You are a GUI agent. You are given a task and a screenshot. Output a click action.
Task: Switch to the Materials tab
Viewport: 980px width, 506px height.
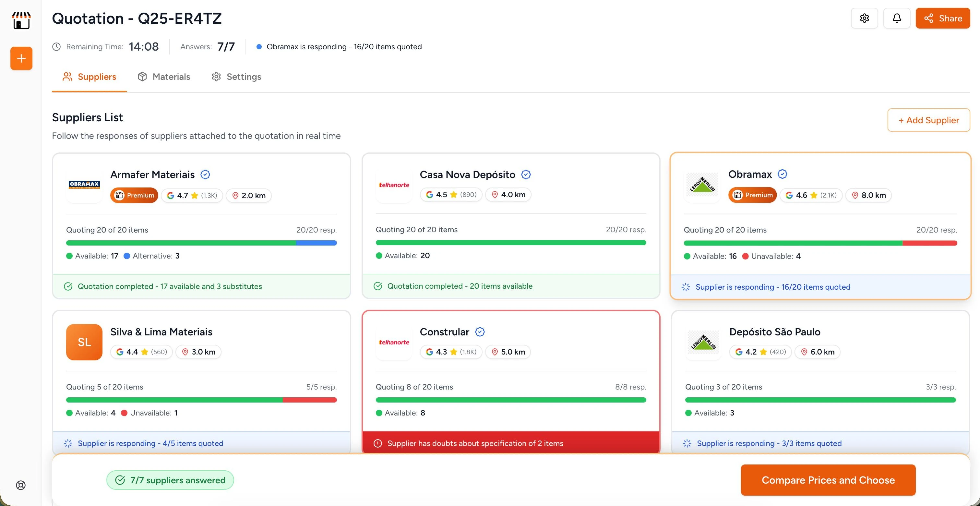pyautogui.click(x=164, y=77)
